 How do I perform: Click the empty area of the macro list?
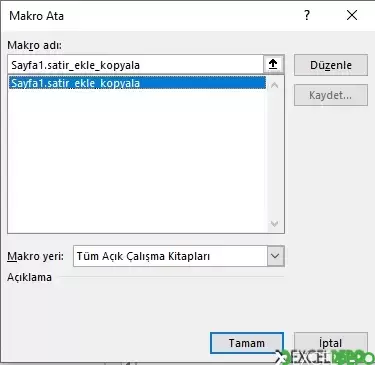pyautogui.click(x=137, y=160)
